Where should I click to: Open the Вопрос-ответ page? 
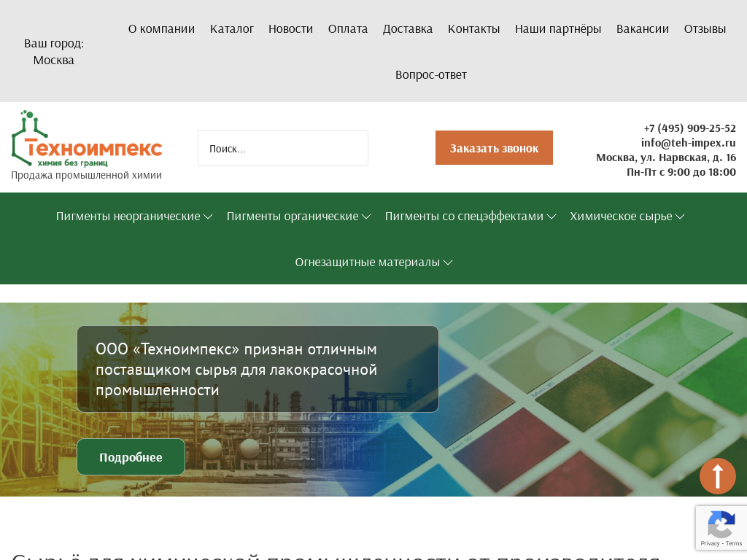(431, 75)
